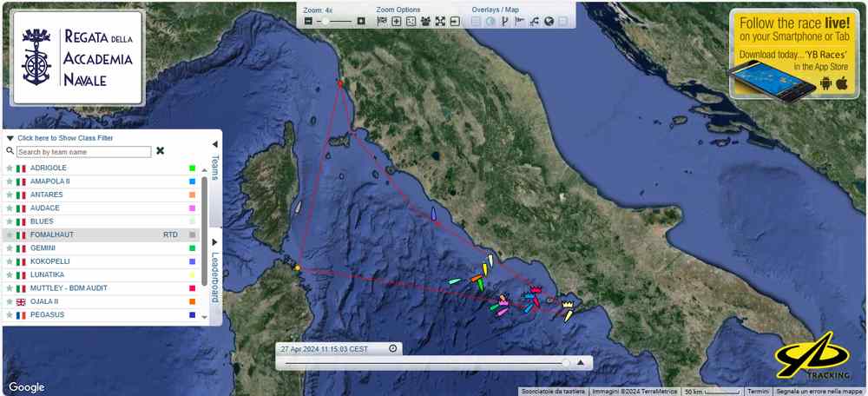The height and width of the screenshot is (396, 868).
Task: Click the zoom out minus button
Action: 308,21
